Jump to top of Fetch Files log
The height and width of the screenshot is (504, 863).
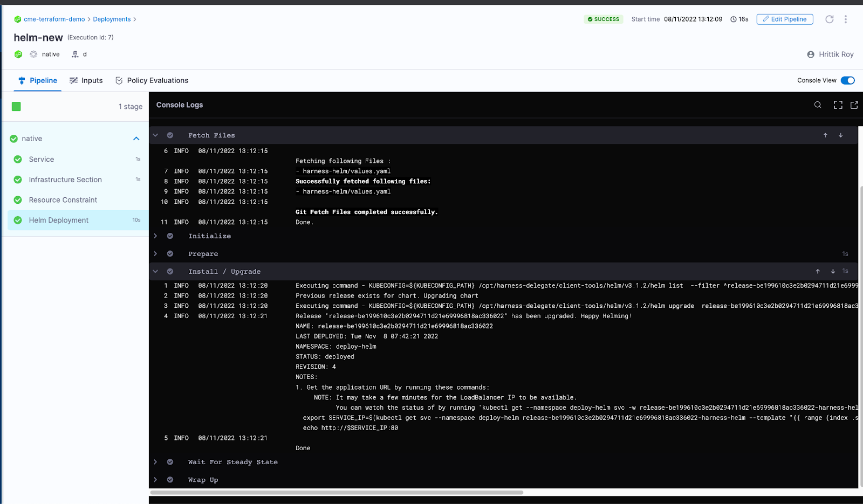click(x=825, y=135)
